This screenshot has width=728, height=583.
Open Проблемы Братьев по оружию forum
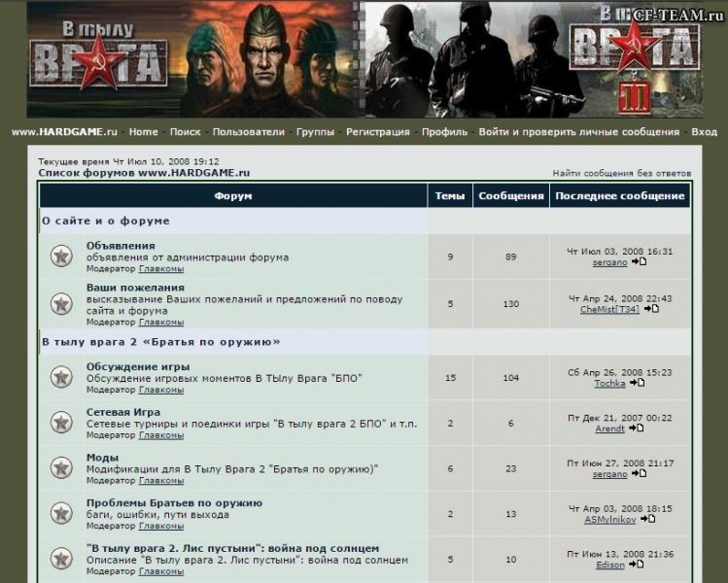(175, 503)
